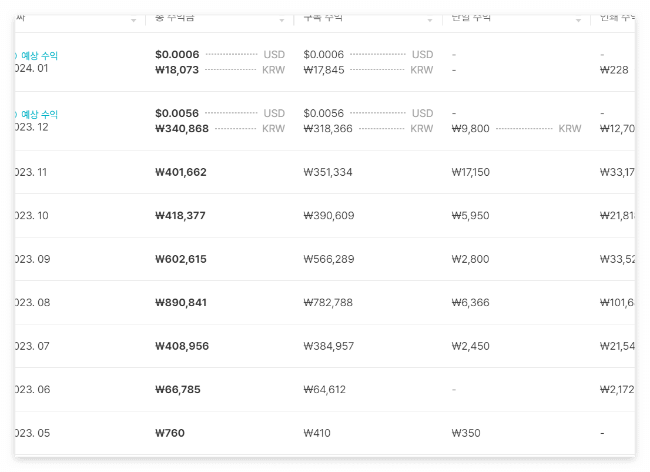Select the ₩390,609 value
Screen dimensions: 650x472
(x=329, y=215)
